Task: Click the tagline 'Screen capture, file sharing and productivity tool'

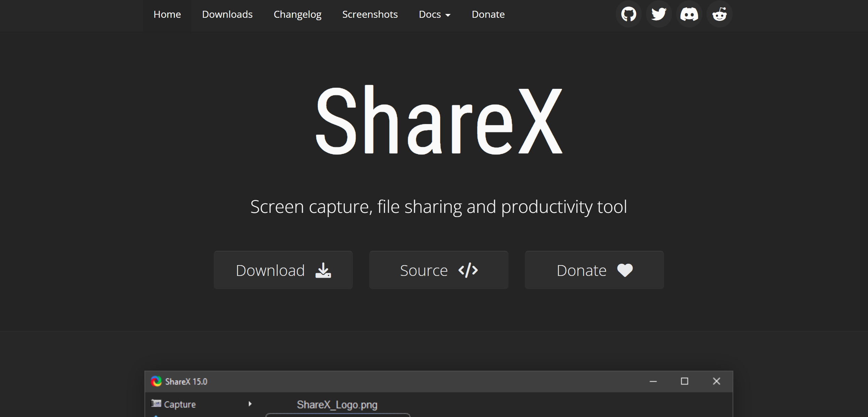Action: 439,207
